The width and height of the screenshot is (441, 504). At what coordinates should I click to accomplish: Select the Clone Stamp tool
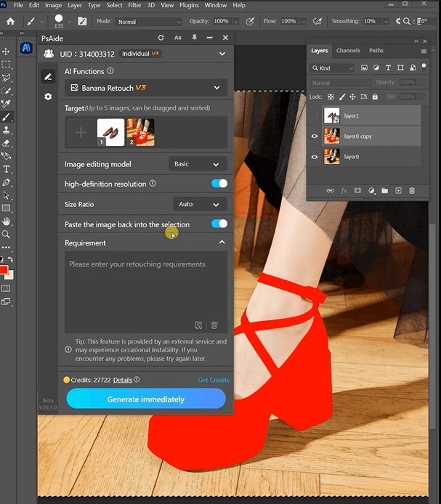tap(6, 130)
